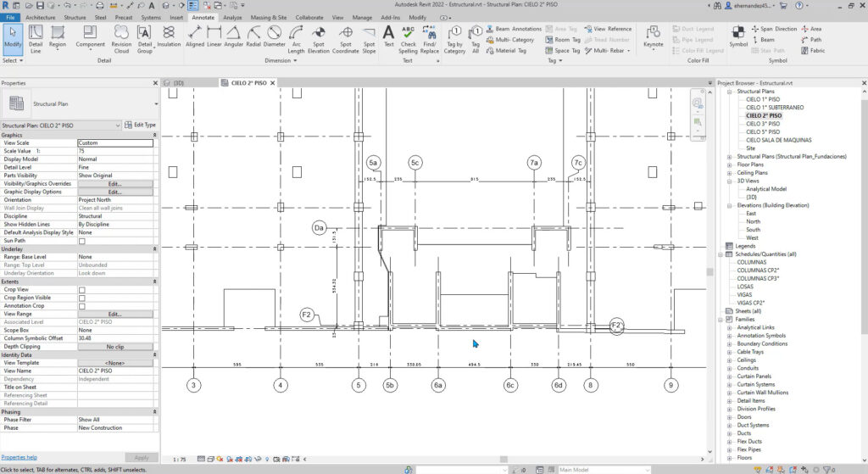868x474 pixels.
Task: Check the Annotation Crop option
Action: (x=82, y=306)
